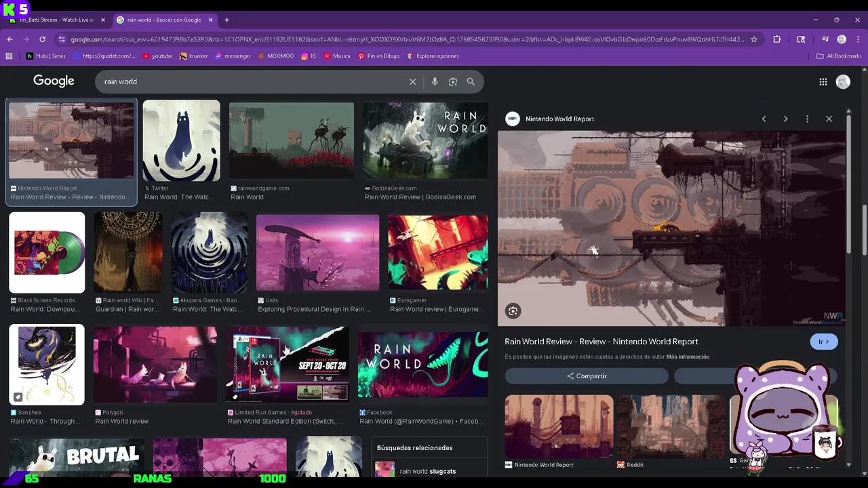
Task: Close the image preview panel
Action: tap(829, 119)
